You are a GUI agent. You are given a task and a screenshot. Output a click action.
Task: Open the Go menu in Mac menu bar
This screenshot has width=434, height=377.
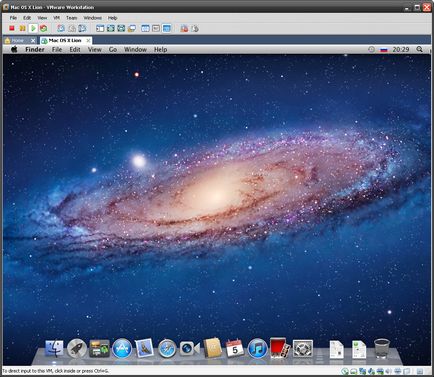click(113, 49)
